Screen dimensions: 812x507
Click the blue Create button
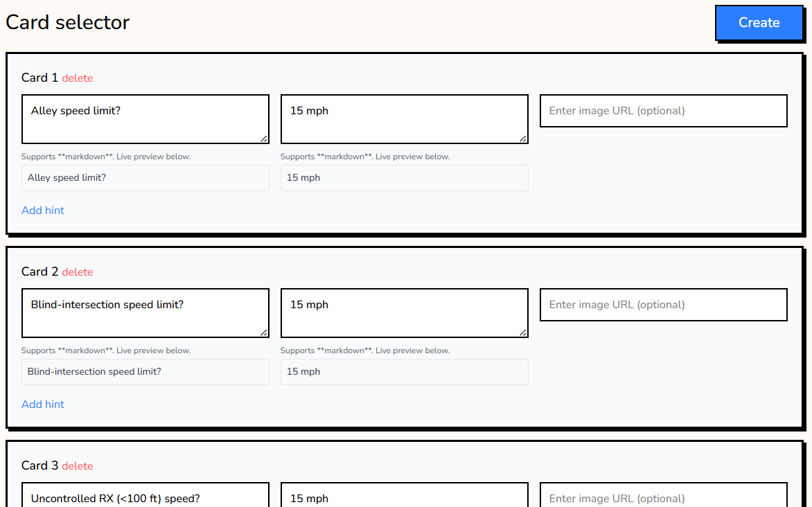tap(759, 23)
